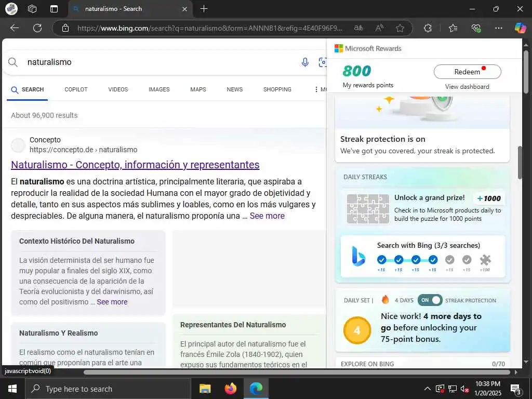Switch to the SHOPPING tab

click(x=277, y=89)
